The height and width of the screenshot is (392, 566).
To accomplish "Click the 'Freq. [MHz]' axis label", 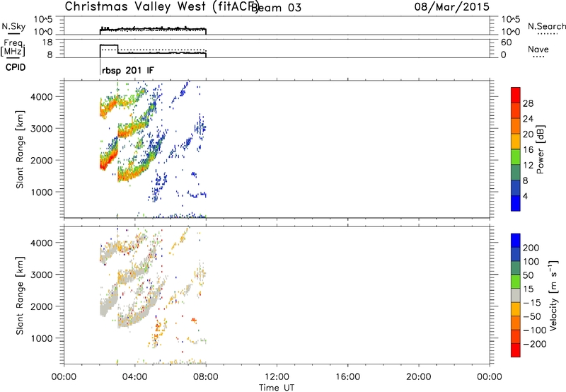I will point(13,47).
